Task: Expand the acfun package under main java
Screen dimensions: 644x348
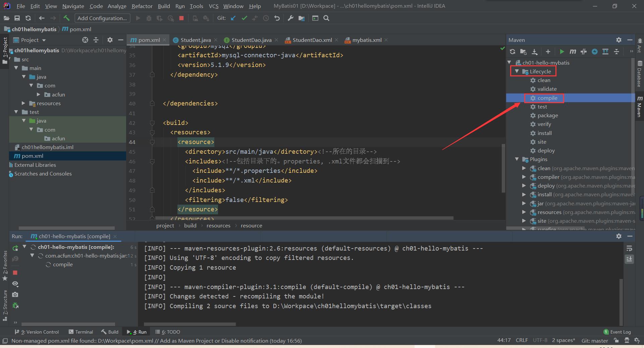Action: pyautogui.click(x=38, y=94)
